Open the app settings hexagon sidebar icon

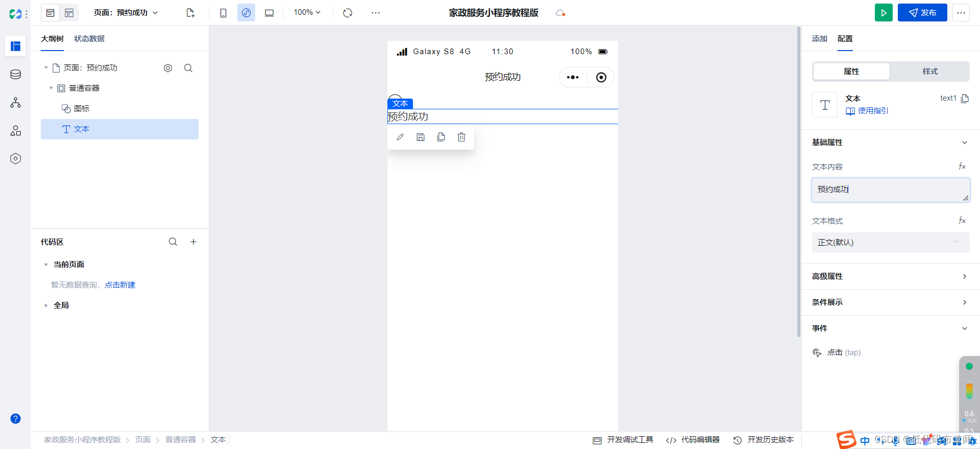pos(15,159)
